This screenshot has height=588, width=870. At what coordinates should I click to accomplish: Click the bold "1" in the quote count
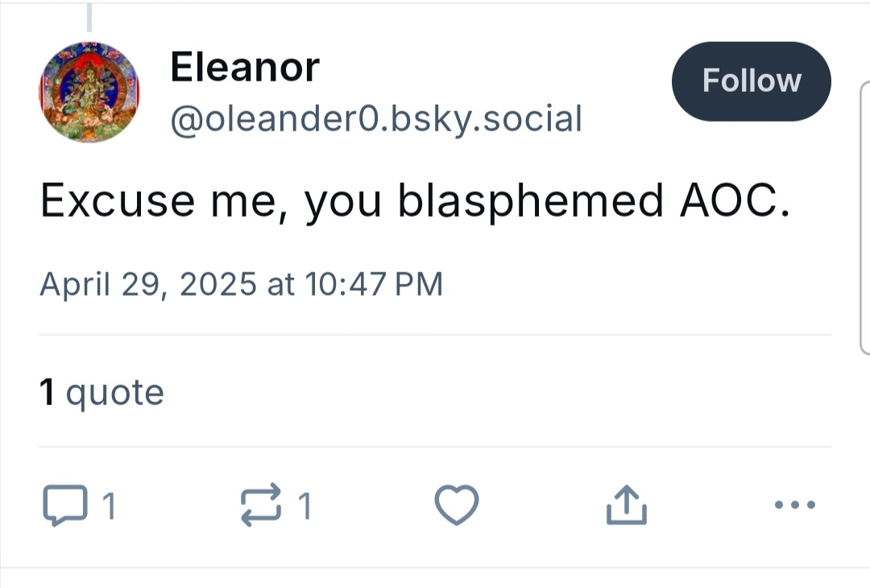(48, 393)
